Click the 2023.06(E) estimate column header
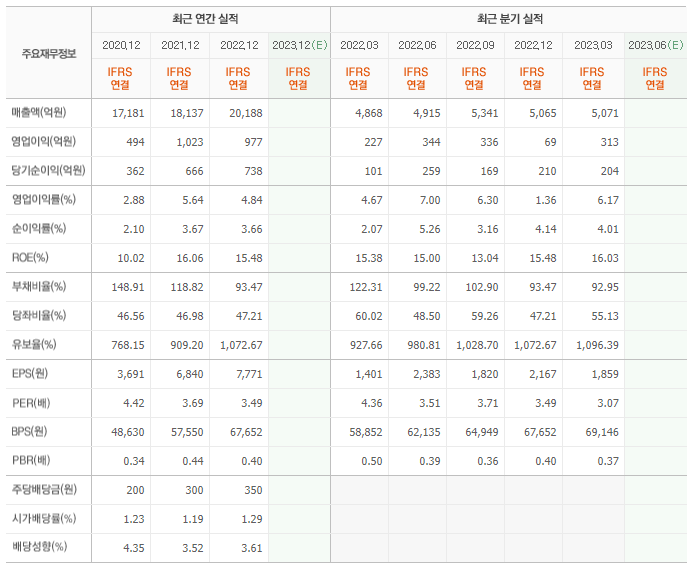Image resolution: width=692 pixels, height=567 pixels. [656, 45]
